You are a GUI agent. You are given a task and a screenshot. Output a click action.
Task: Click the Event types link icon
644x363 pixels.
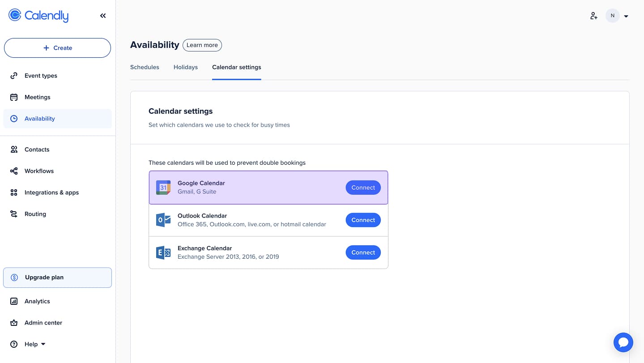pos(14,76)
